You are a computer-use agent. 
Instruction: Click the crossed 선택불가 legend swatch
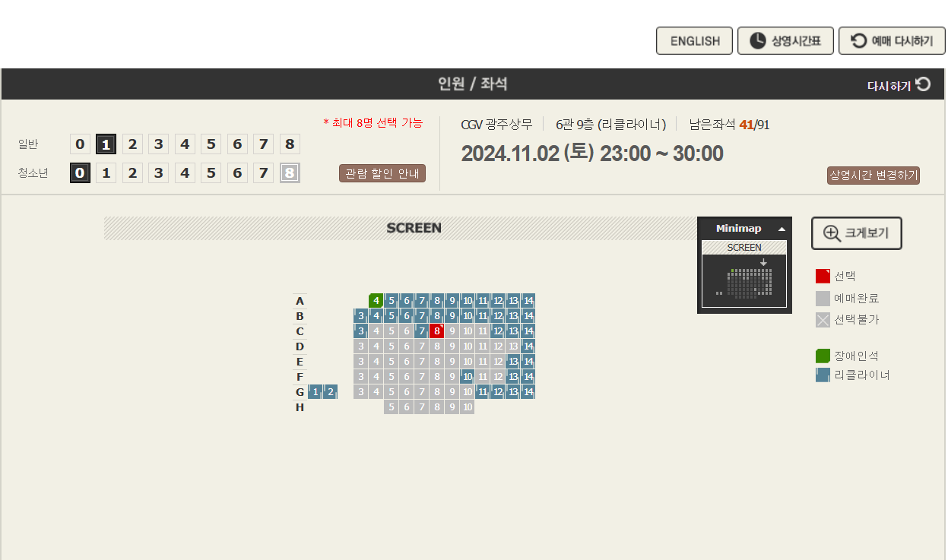pos(823,320)
